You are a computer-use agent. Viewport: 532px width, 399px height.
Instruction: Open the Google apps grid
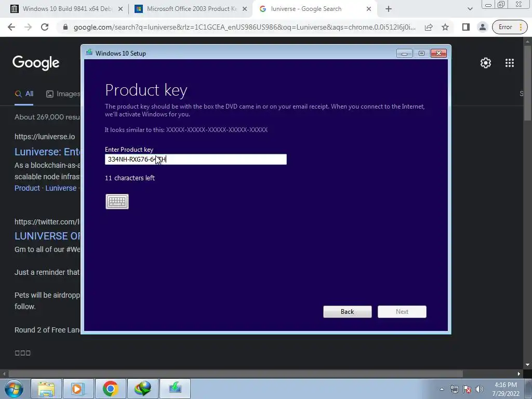click(510, 63)
